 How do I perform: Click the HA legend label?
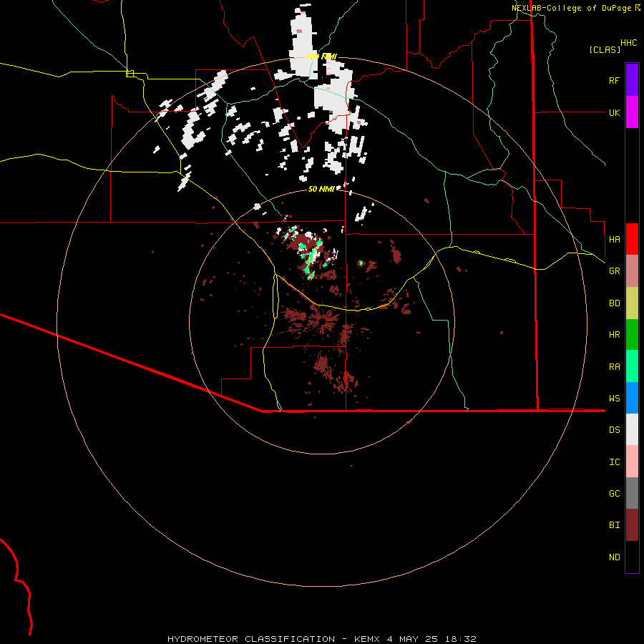pos(614,240)
